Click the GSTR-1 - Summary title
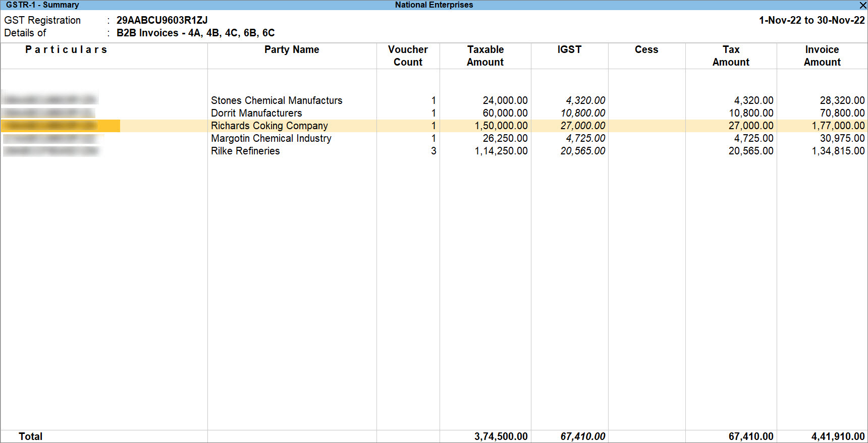 tap(42, 5)
